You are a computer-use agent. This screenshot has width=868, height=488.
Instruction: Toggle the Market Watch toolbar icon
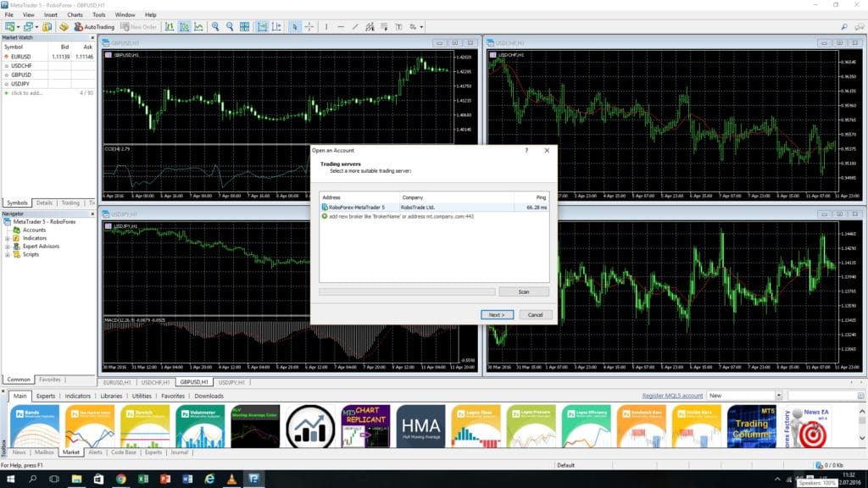coord(47,26)
